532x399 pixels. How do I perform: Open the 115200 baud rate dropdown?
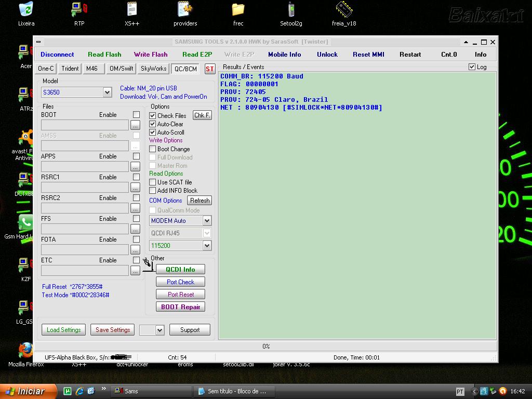click(x=207, y=246)
